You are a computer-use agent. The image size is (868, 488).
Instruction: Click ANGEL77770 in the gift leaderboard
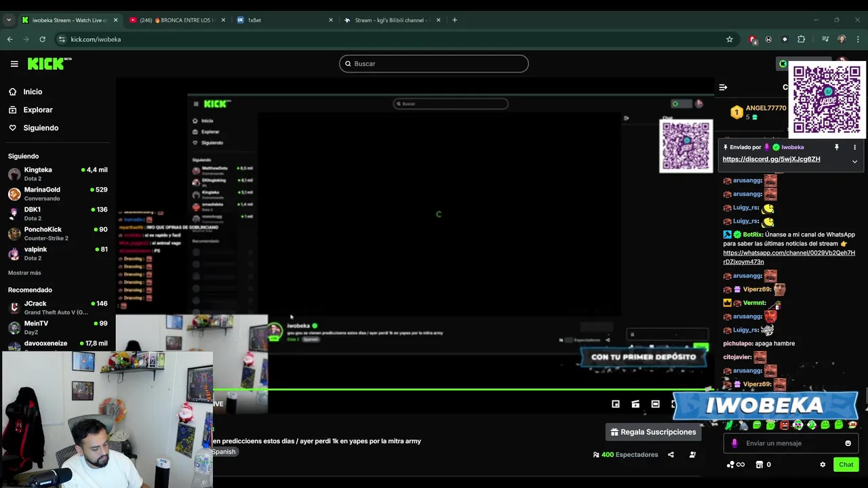[766, 108]
